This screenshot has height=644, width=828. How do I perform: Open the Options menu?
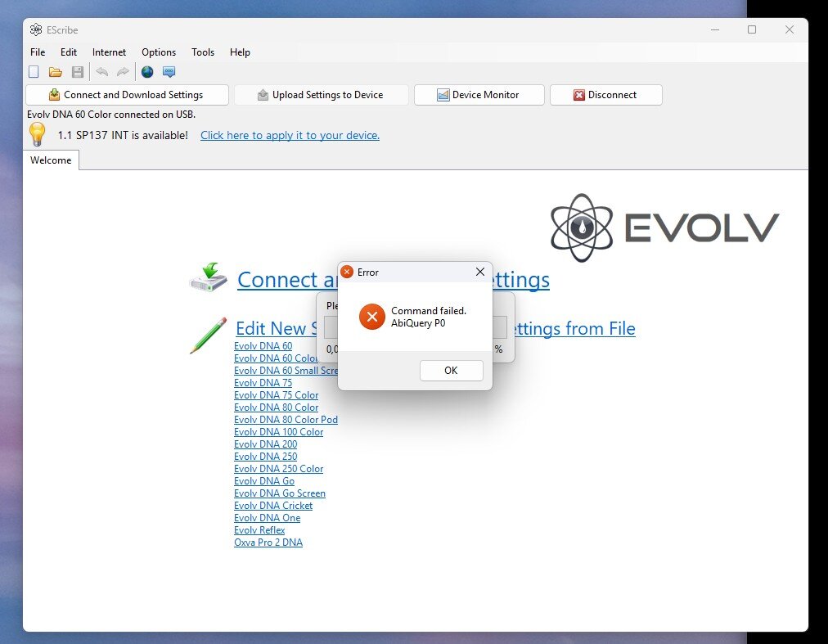[159, 52]
